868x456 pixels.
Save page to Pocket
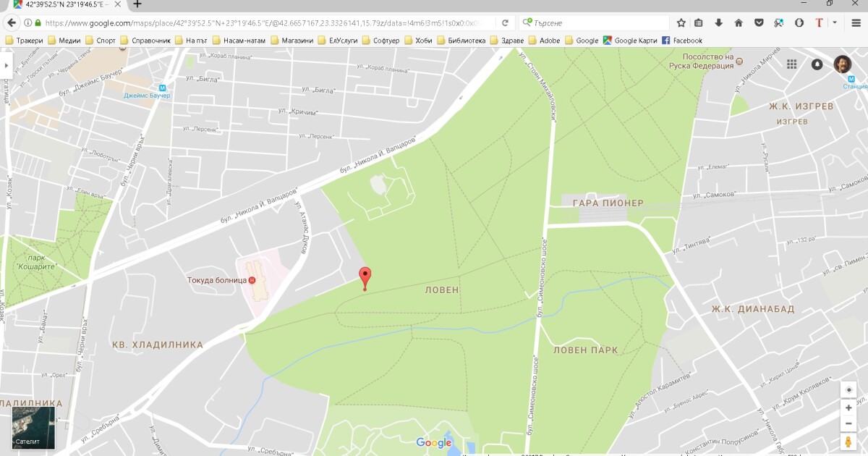(x=759, y=22)
